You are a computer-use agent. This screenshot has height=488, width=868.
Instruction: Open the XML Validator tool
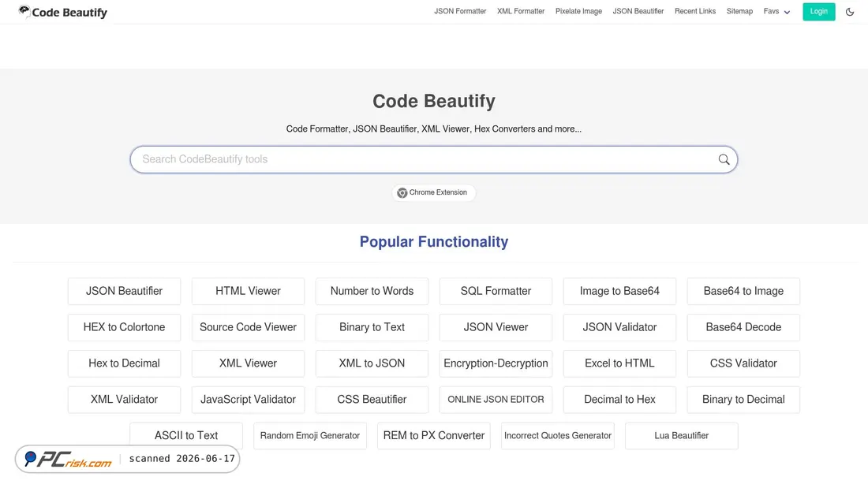click(x=124, y=400)
